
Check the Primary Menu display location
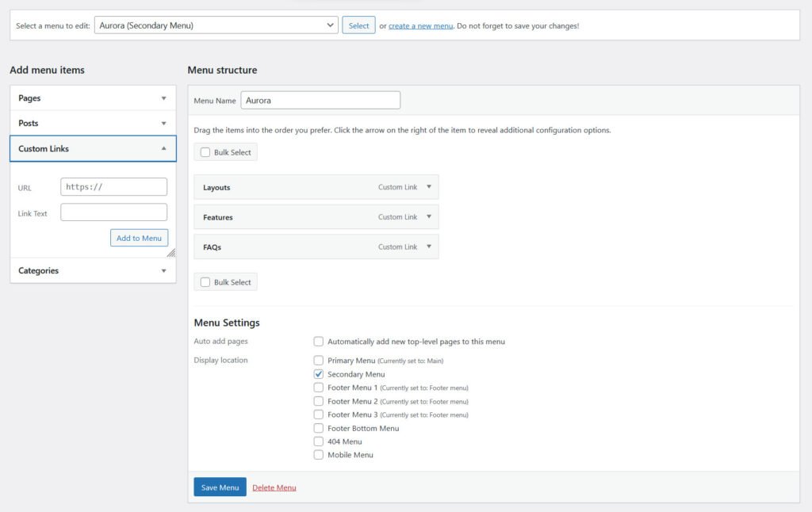point(318,361)
